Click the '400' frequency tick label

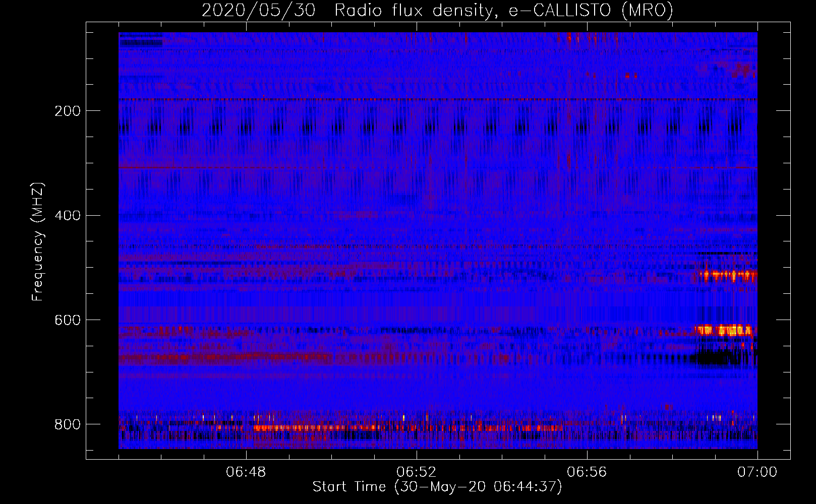coord(68,216)
